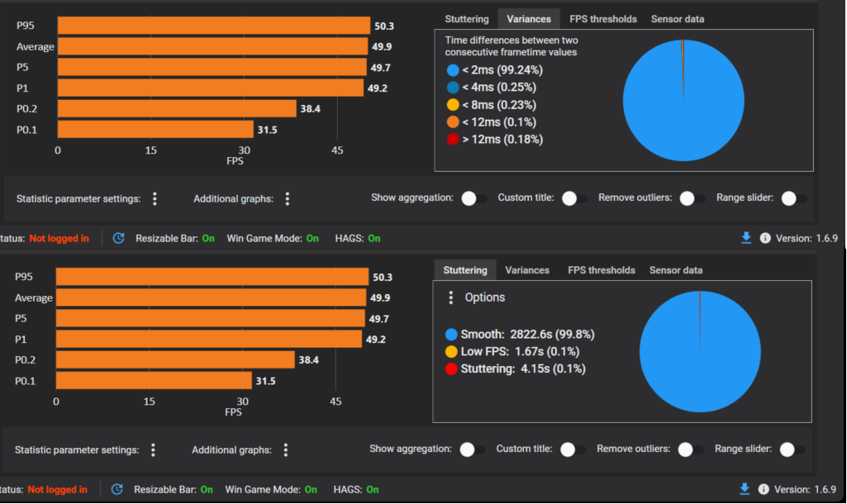Click download update icon in Stuttering-view window status bar

745,489
